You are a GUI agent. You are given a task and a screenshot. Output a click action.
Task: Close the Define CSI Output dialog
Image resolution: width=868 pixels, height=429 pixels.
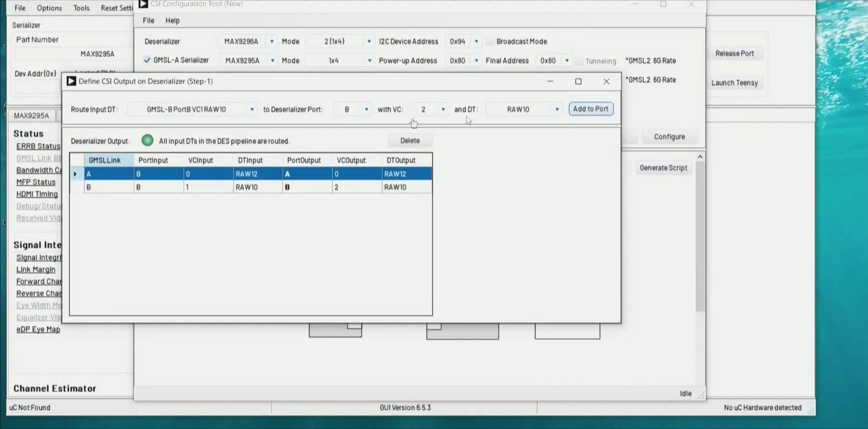[x=606, y=81]
